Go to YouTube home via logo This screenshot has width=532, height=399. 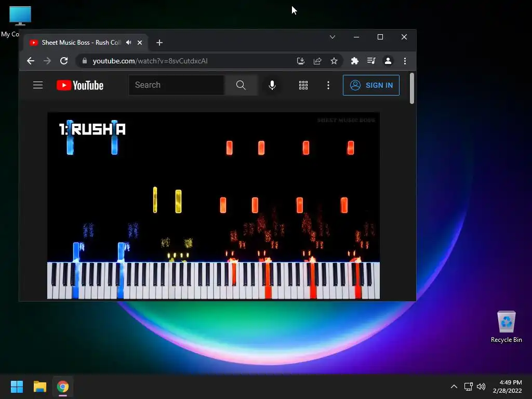pos(79,85)
